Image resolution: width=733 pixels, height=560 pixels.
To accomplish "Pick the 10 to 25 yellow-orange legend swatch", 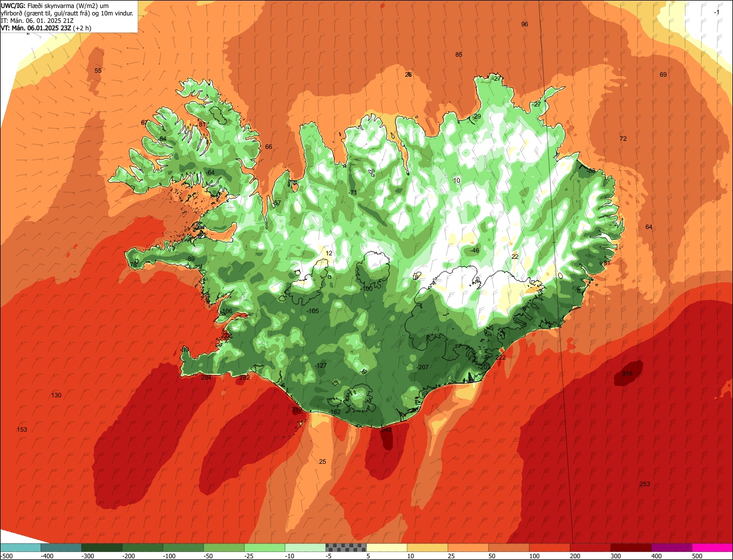I will coord(427,547).
